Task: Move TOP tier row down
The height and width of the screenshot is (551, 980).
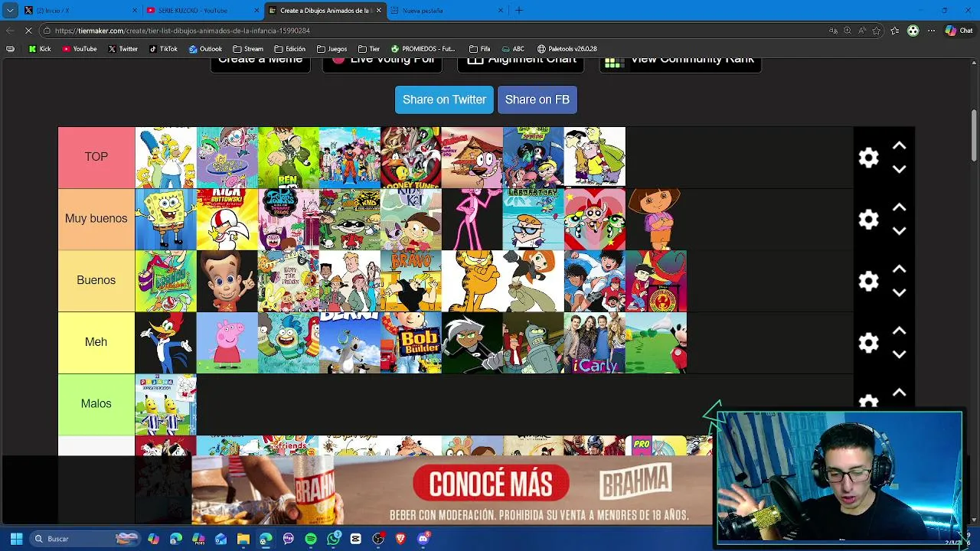Action: (x=899, y=169)
